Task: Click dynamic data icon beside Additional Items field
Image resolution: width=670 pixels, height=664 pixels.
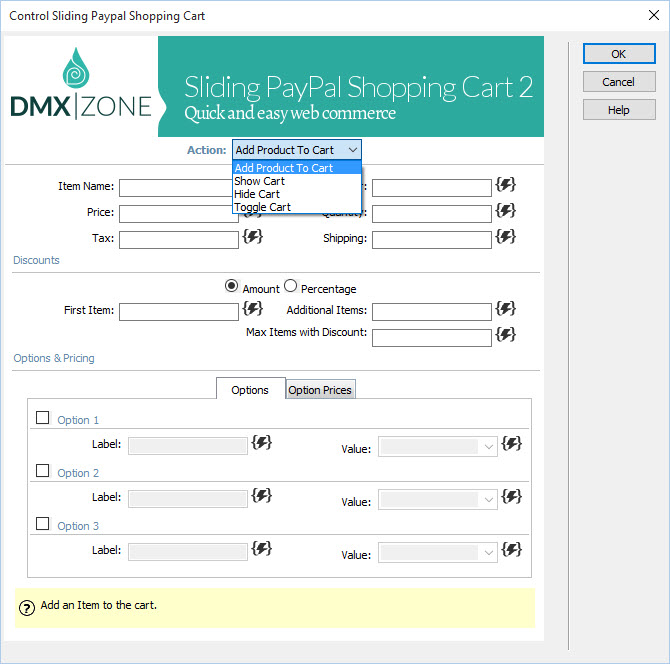Action: click(505, 308)
